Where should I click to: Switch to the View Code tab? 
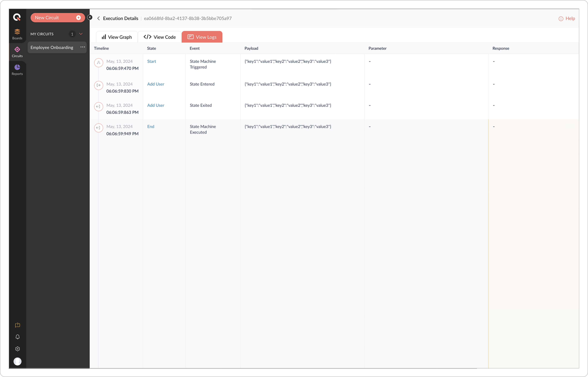pos(160,37)
